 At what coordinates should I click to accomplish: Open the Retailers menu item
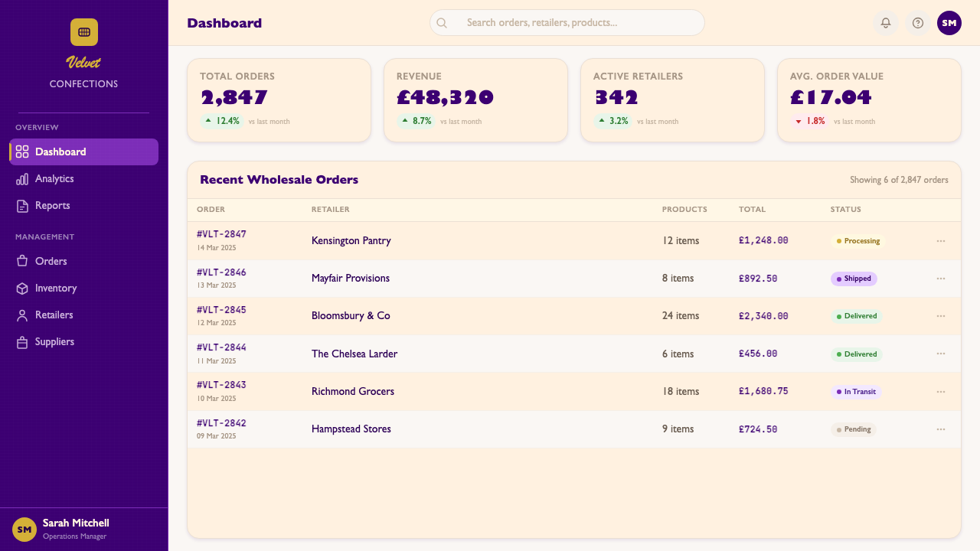[83, 315]
